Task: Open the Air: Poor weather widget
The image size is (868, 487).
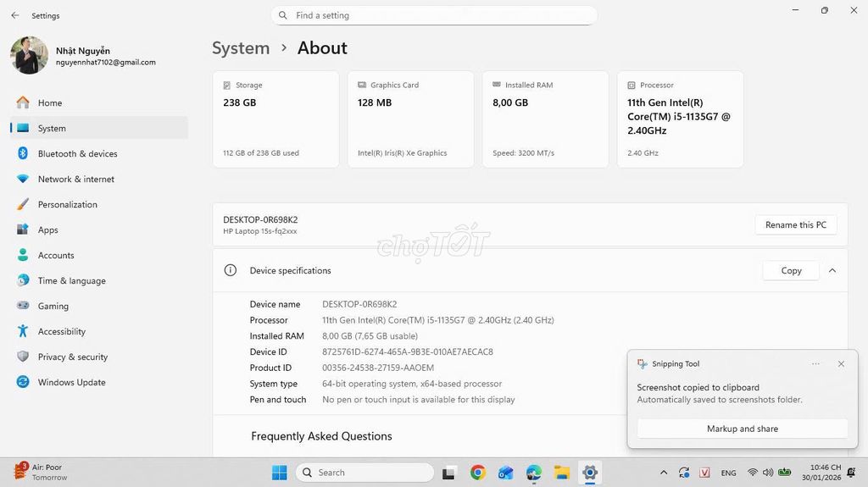Action: 40,472
